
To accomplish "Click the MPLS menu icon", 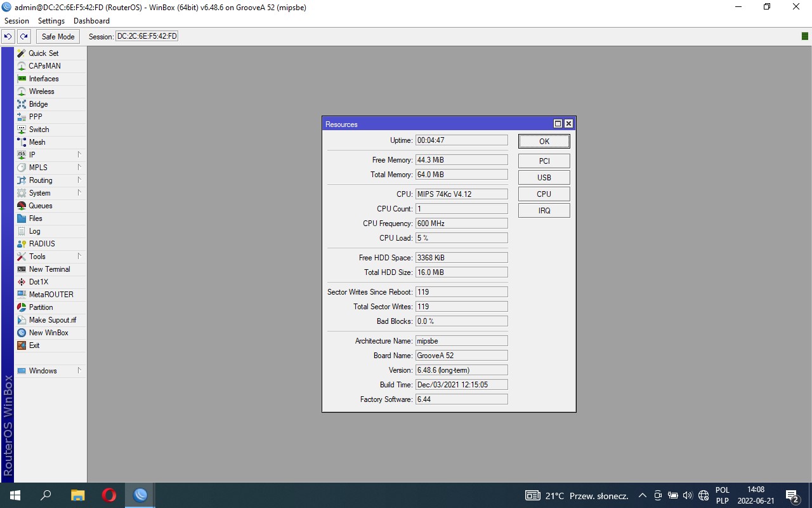I will (22, 168).
